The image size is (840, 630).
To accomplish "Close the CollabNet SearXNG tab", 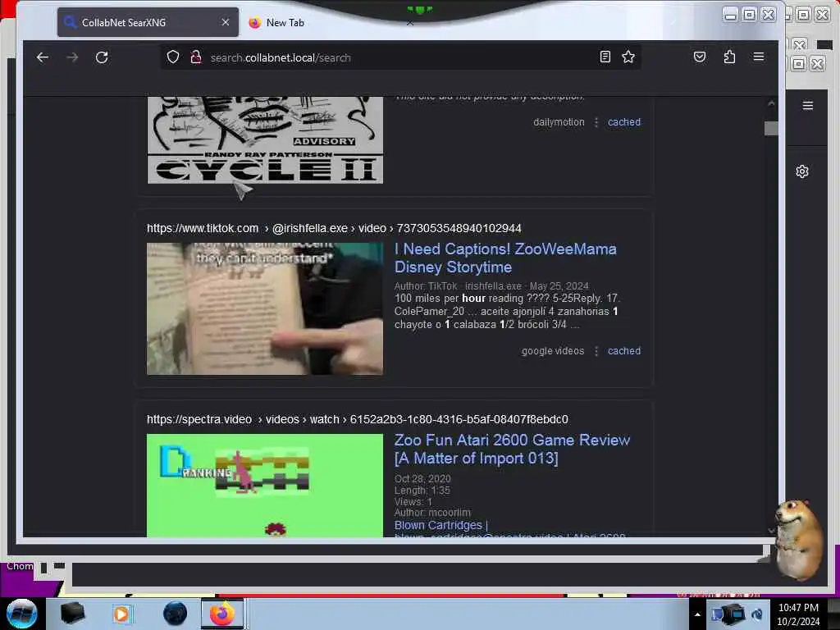I will pyautogui.click(x=226, y=22).
